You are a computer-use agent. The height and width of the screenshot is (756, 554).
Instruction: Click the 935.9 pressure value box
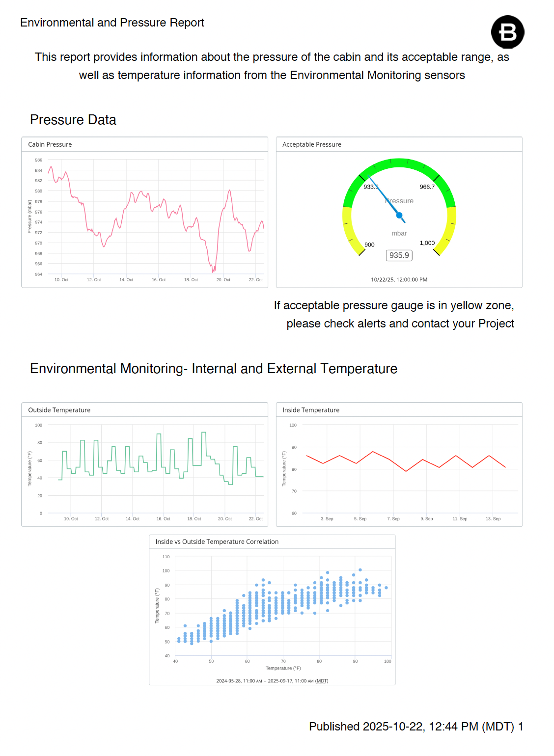pos(399,255)
